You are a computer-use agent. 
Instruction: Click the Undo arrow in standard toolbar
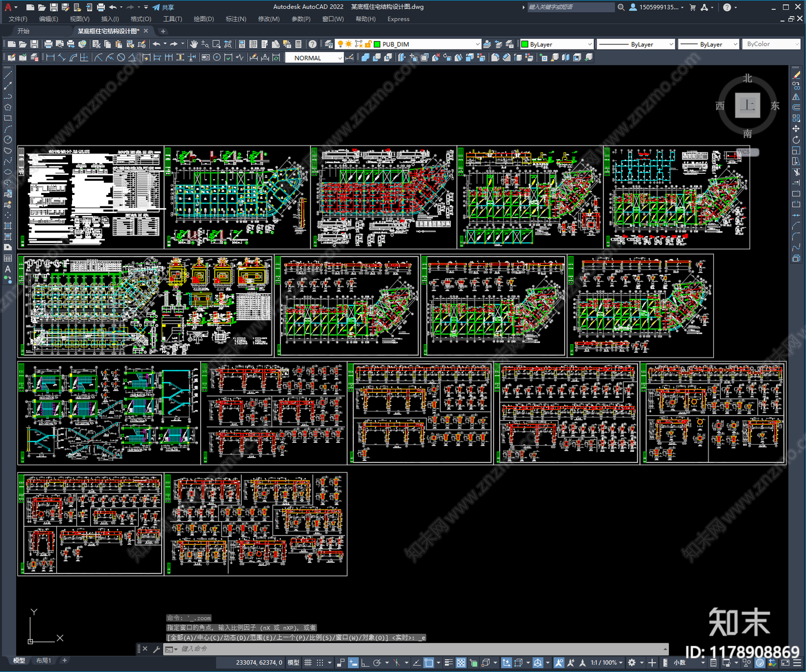click(x=157, y=44)
